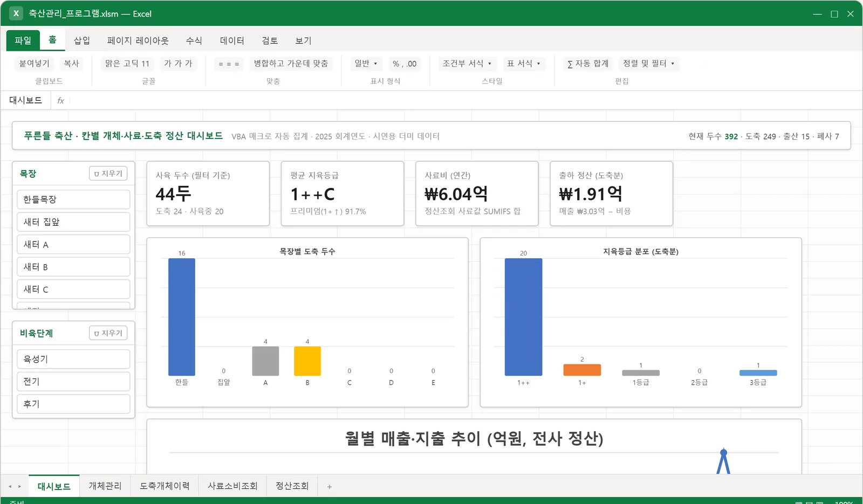The width and height of the screenshot is (863, 504).
Task: Switch to the 사료소비조회 sheet tab
Action: [x=232, y=486]
